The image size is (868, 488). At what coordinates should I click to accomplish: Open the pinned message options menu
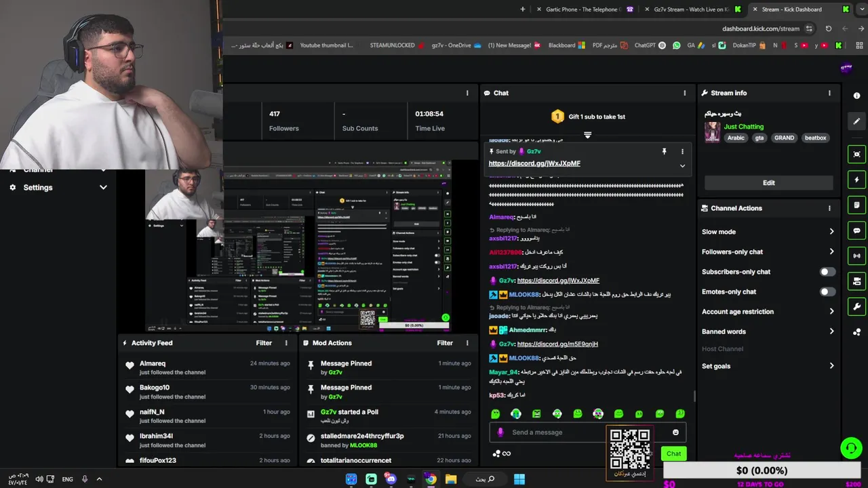coord(682,152)
